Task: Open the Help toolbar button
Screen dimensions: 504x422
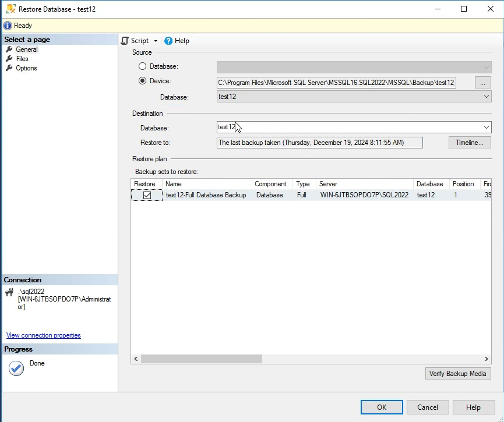Action: pos(177,41)
